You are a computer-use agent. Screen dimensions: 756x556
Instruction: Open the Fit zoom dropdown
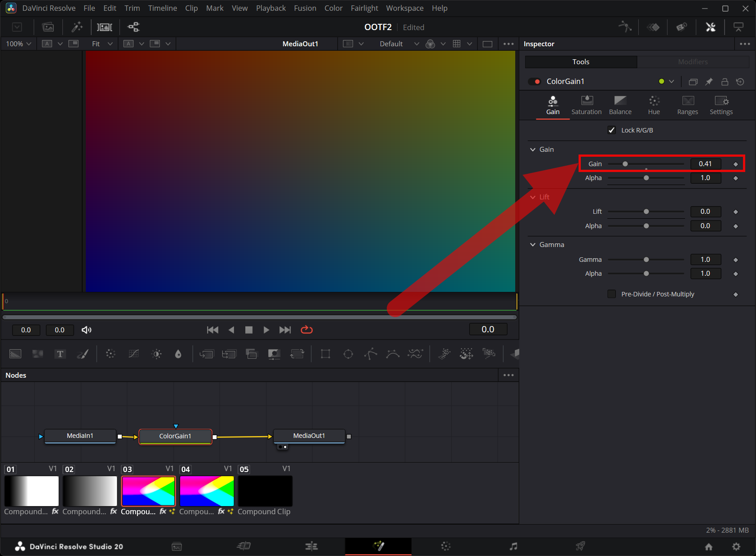(102, 44)
